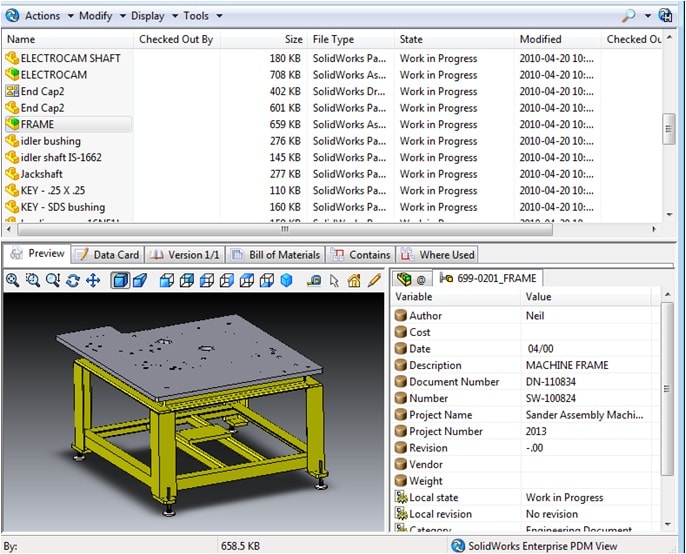The height and width of the screenshot is (554, 686).
Task: Switch preview to Left view cube
Action: 207,281
